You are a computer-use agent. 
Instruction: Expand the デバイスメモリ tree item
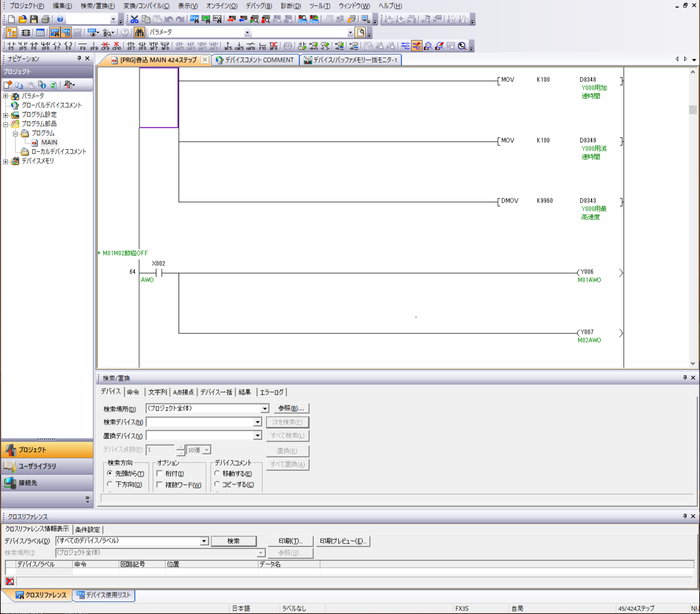[5, 161]
